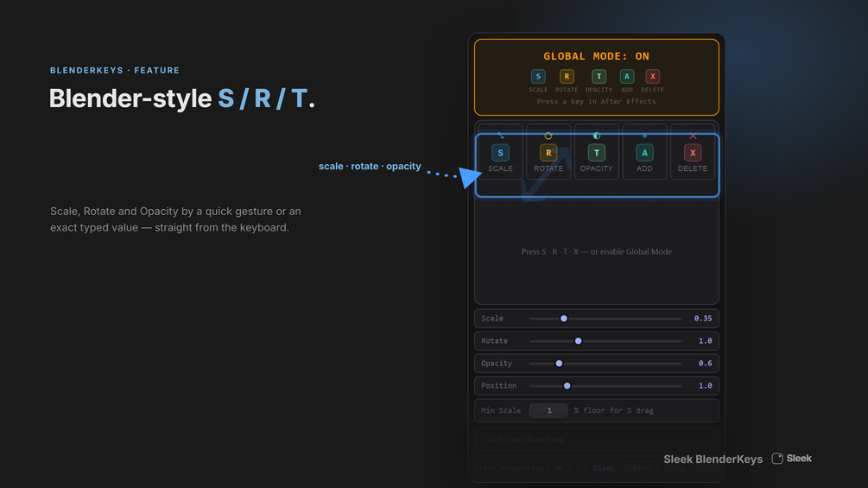Click the Rotate sensitivity slider handle
The height and width of the screenshot is (488, 868).
click(578, 341)
